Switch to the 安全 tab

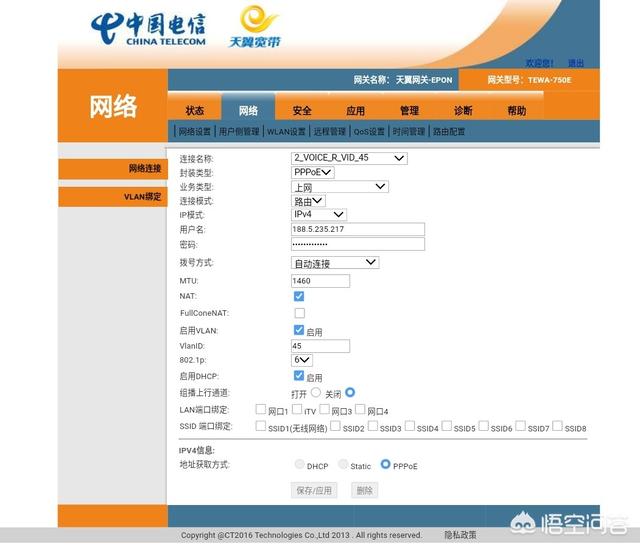302,111
